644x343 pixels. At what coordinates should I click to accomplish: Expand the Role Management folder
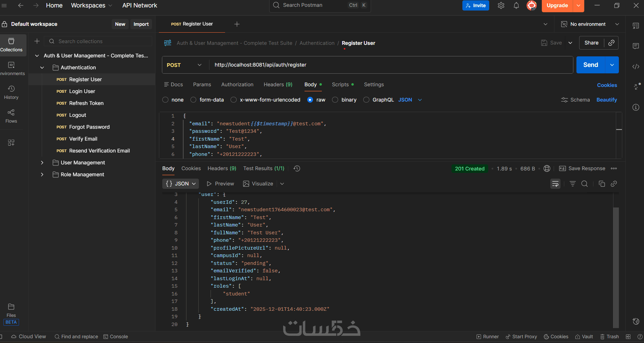point(42,175)
